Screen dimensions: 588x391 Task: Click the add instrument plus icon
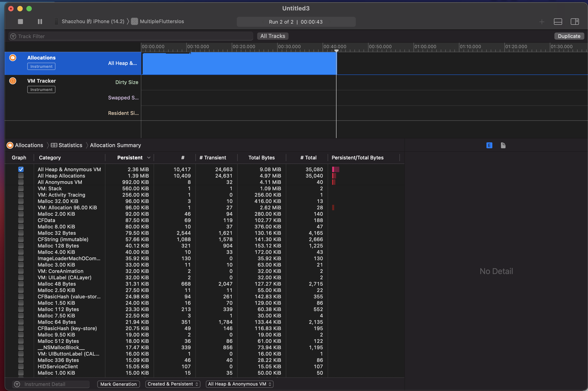point(542,22)
